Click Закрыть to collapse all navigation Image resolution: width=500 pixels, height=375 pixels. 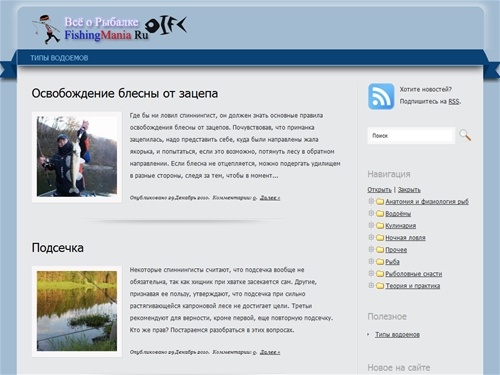pos(409,189)
